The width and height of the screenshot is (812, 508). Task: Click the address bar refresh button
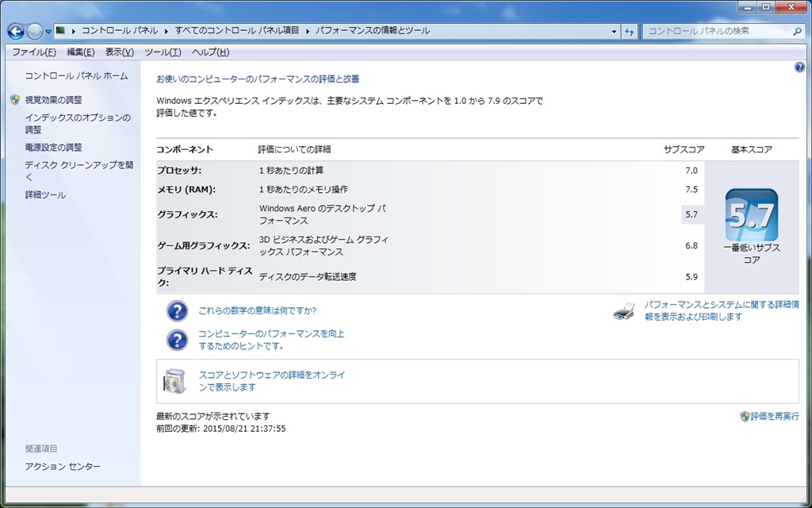click(x=629, y=31)
